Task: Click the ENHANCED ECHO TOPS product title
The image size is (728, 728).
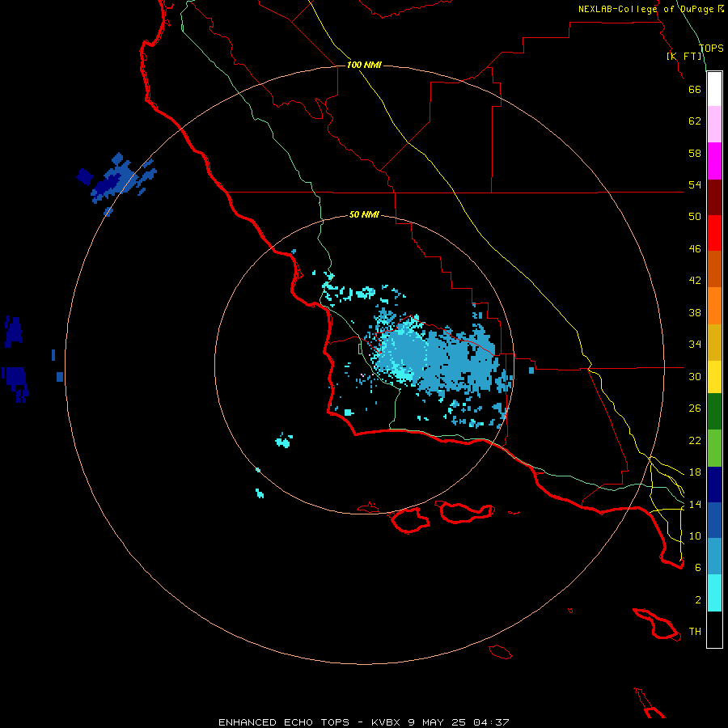Action: point(284,722)
